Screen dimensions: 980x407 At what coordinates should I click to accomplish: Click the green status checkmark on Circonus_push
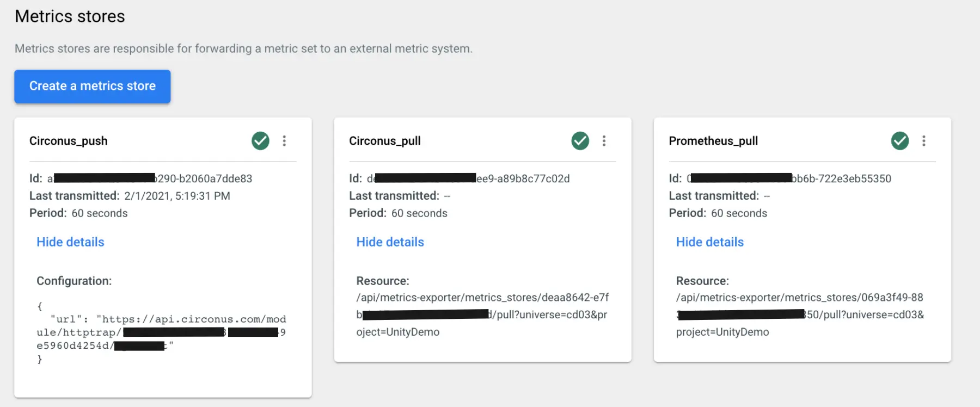click(260, 141)
